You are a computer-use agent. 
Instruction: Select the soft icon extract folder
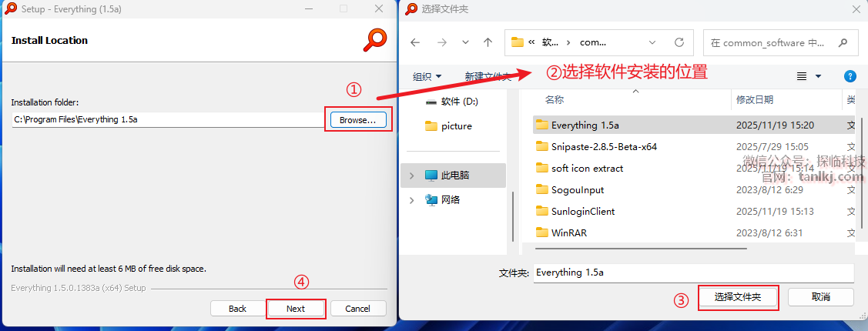click(x=695, y=169)
